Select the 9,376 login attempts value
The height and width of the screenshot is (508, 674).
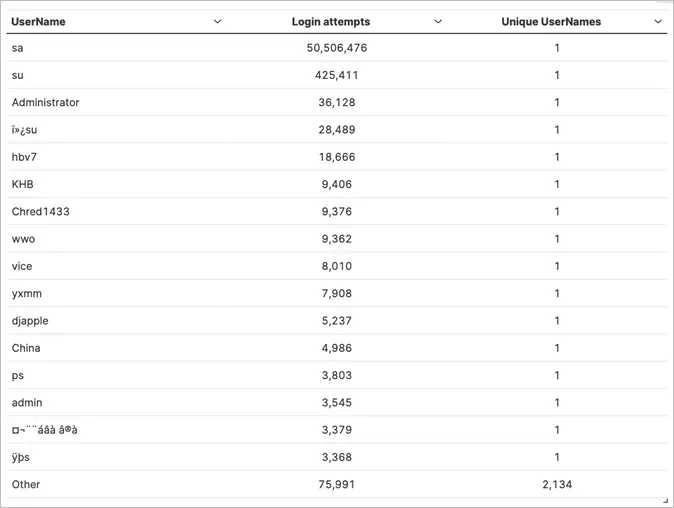[x=337, y=211]
